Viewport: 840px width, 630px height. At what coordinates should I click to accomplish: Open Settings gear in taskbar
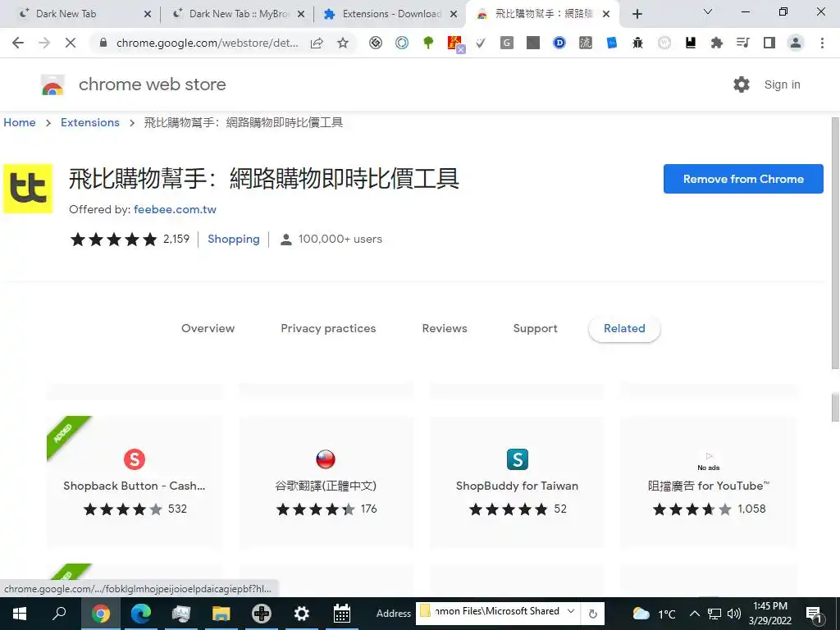pos(302,614)
